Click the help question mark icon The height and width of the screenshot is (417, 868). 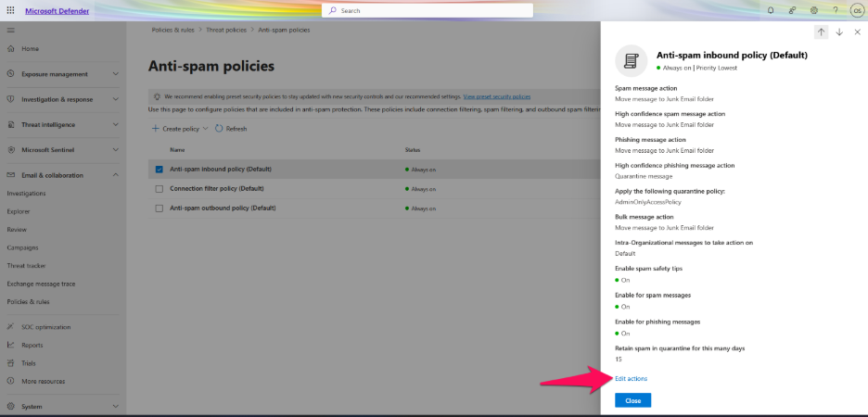tap(835, 10)
